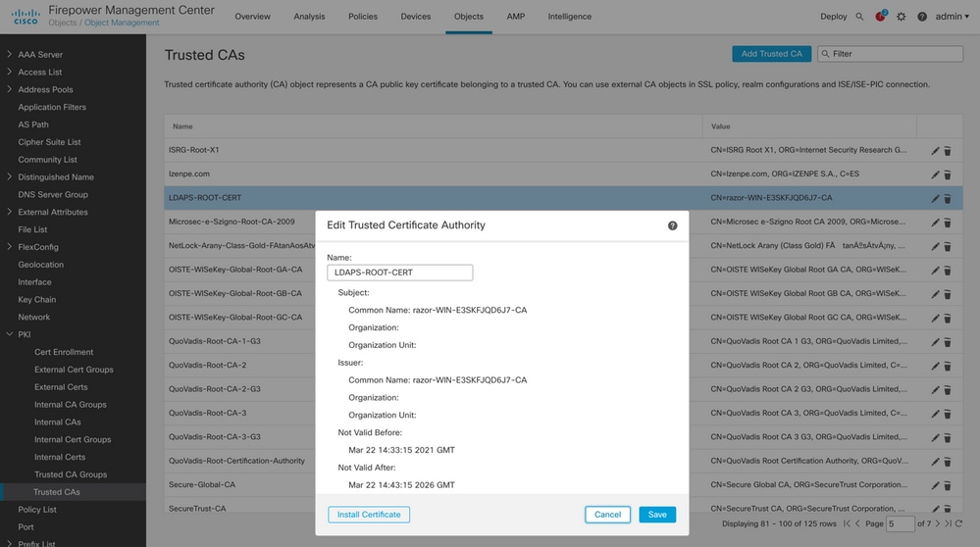Follow the Object Management breadcrumb link

pyautogui.click(x=122, y=24)
